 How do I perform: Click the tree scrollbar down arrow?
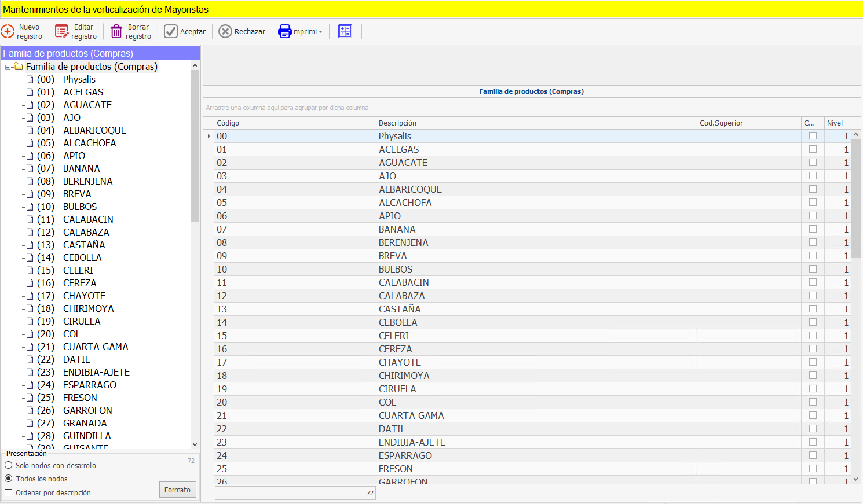195,444
